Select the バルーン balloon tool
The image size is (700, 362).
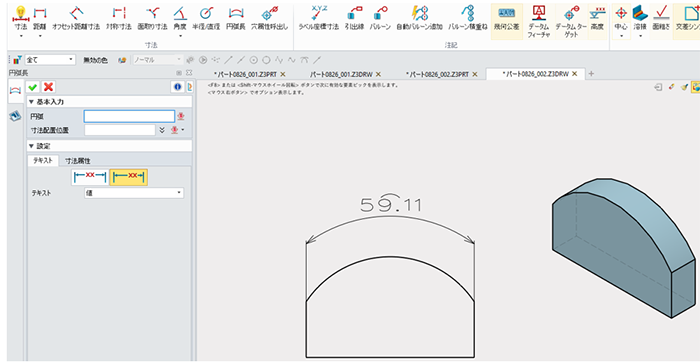[x=380, y=17]
